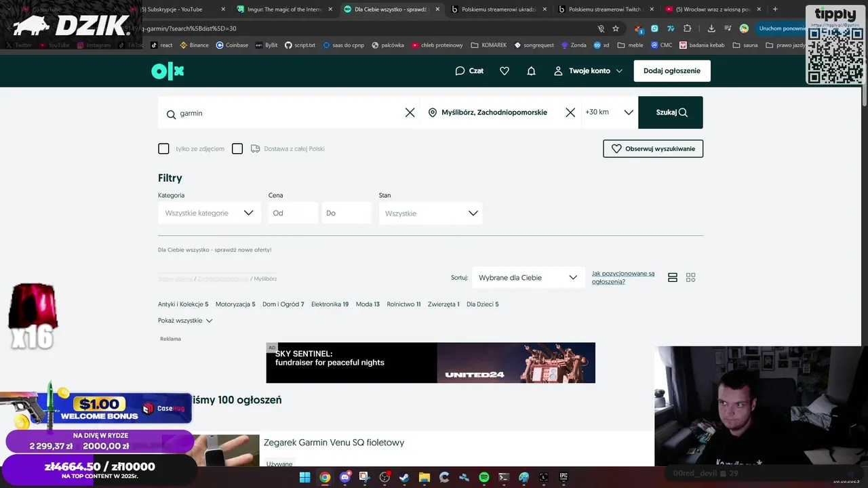868x488 pixels.
Task: Open the Binance bookmark
Action: (195, 45)
